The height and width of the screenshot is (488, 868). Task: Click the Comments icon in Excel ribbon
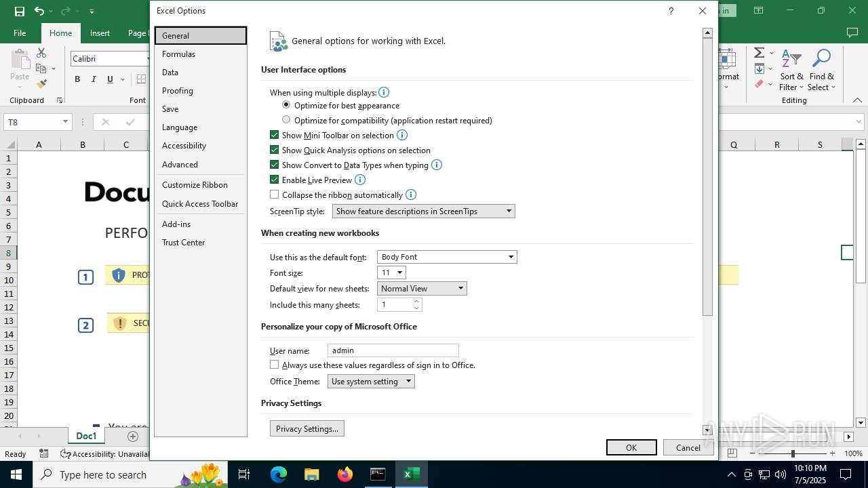point(852,33)
